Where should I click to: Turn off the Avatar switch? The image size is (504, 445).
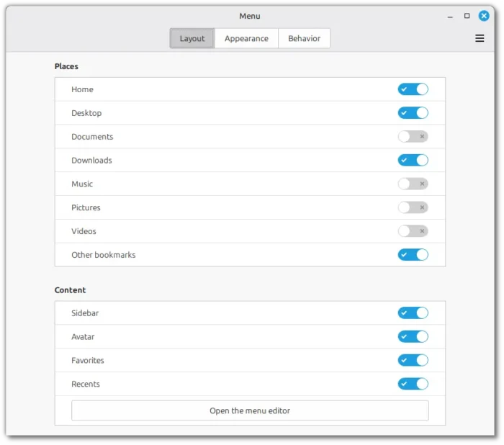click(413, 337)
